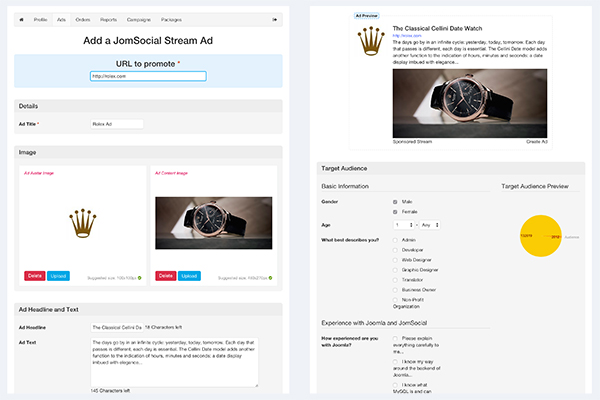Image resolution: width=600 pixels, height=400 pixels.
Task: Click the green checkmark beside avatar suggested size
Action: point(140,278)
